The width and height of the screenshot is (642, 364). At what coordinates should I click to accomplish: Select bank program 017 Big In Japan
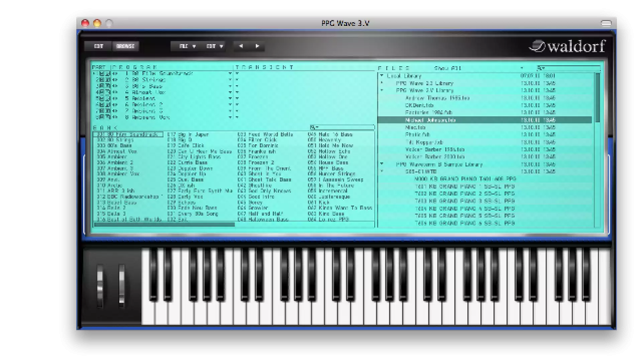coord(188,134)
